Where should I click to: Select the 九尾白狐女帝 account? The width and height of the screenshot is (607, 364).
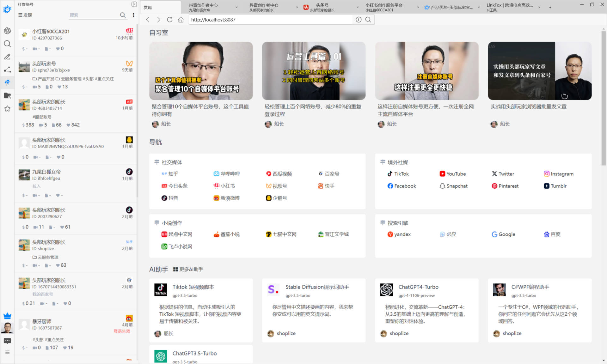(x=76, y=183)
